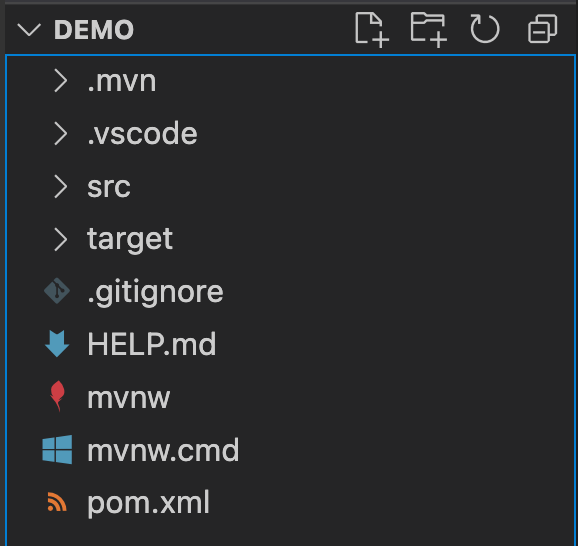The image size is (578, 546).
Task: Click the red feather icon for mvnw
Action: point(58,396)
